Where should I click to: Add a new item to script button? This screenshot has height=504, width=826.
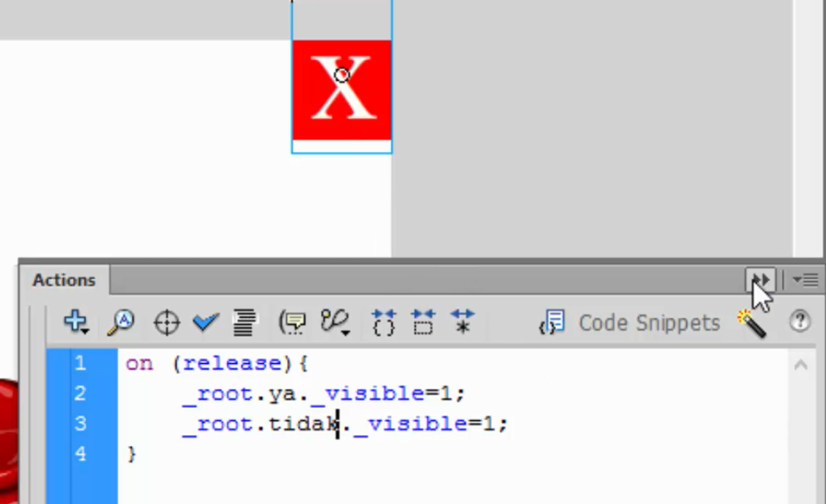(76, 321)
